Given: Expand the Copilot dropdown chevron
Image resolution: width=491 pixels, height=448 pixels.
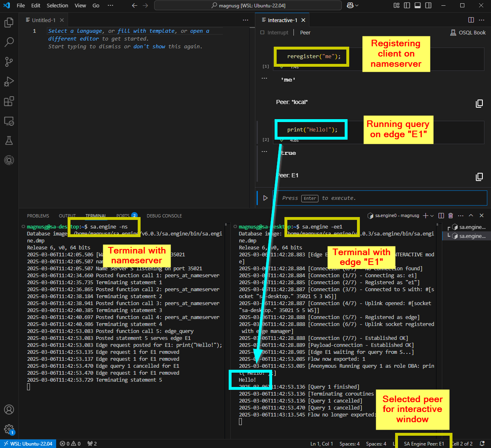Looking at the screenshot, I should click(357, 5).
